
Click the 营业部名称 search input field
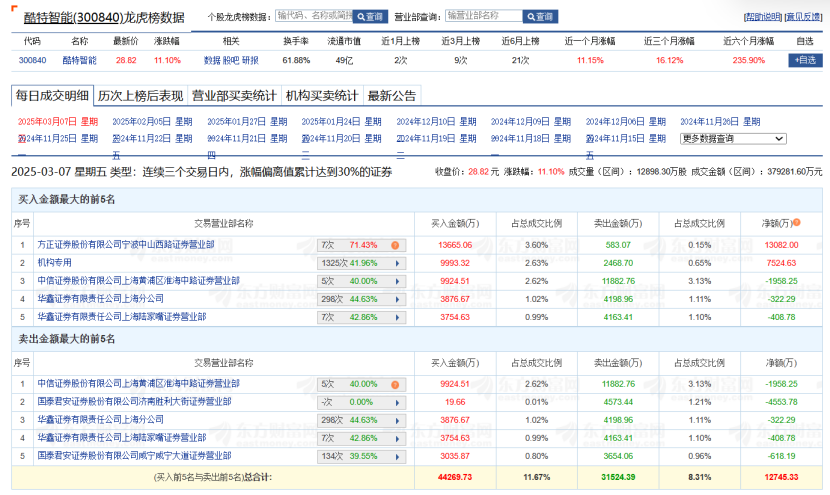click(483, 17)
